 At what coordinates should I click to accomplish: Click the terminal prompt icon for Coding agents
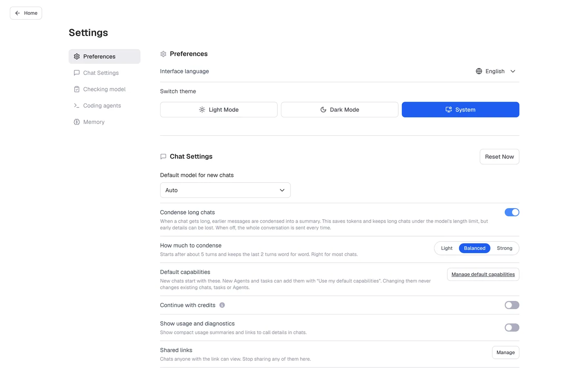[x=77, y=105]
